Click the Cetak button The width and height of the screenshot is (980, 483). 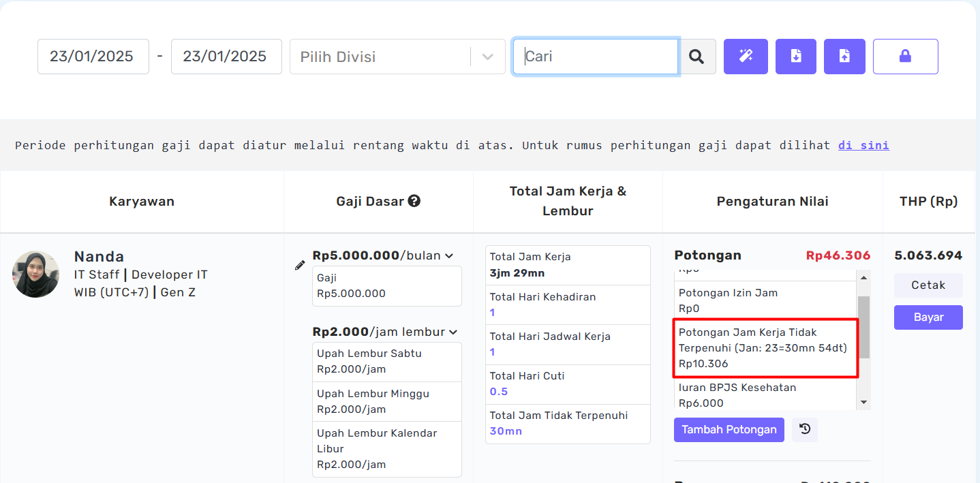928,285
